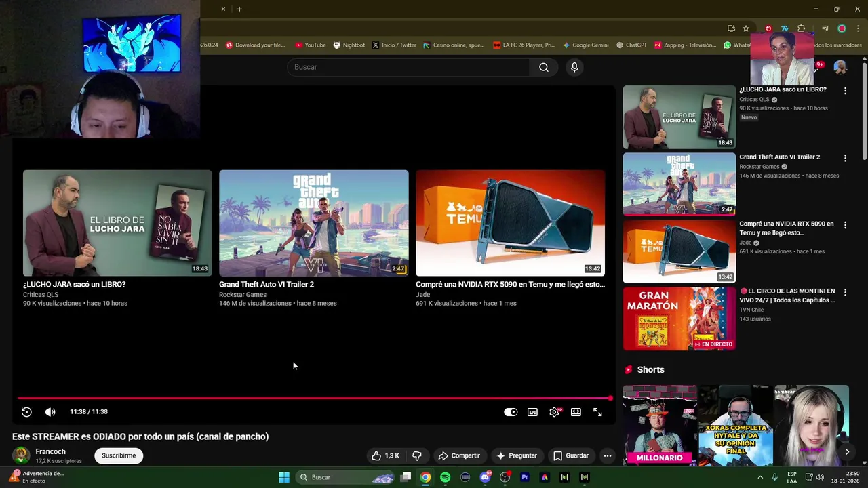Open Chrome extensions puzzle icon

click(x=802, y=28)
